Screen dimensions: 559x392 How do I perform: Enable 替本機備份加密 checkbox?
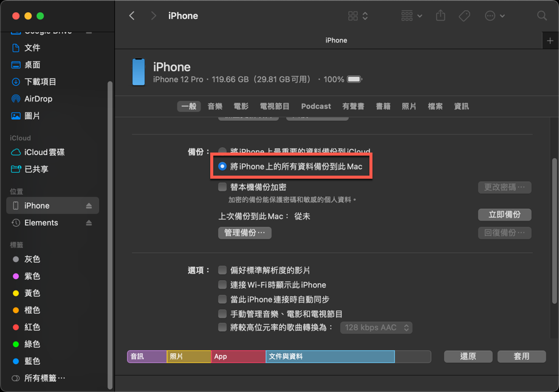click(x=222, y=187)
